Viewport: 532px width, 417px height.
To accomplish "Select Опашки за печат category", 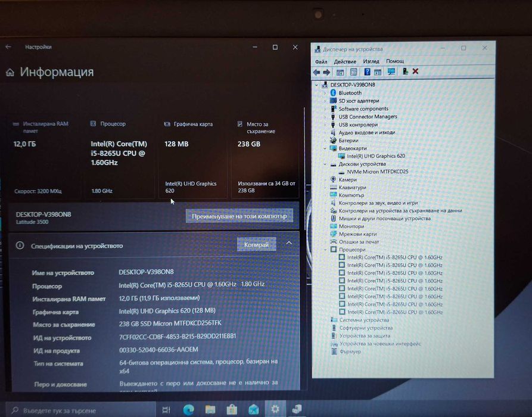I will tap(359, 242).
